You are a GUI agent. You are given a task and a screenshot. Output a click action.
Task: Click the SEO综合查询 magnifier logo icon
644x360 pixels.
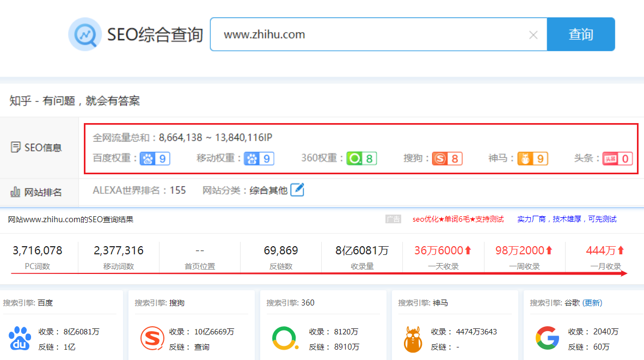coord(85,34)
